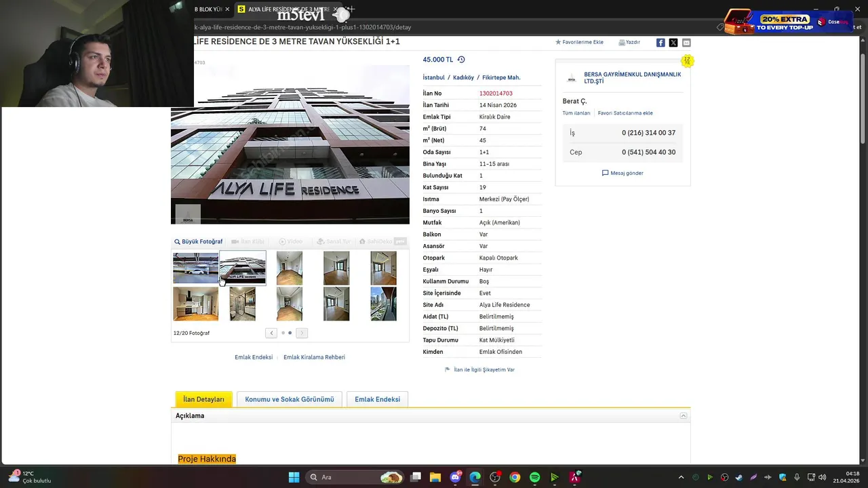This screenshot has width=868, height=488.
Task: Add listing to favorites with Favorilerime Ekle
Action: point(579,42)
